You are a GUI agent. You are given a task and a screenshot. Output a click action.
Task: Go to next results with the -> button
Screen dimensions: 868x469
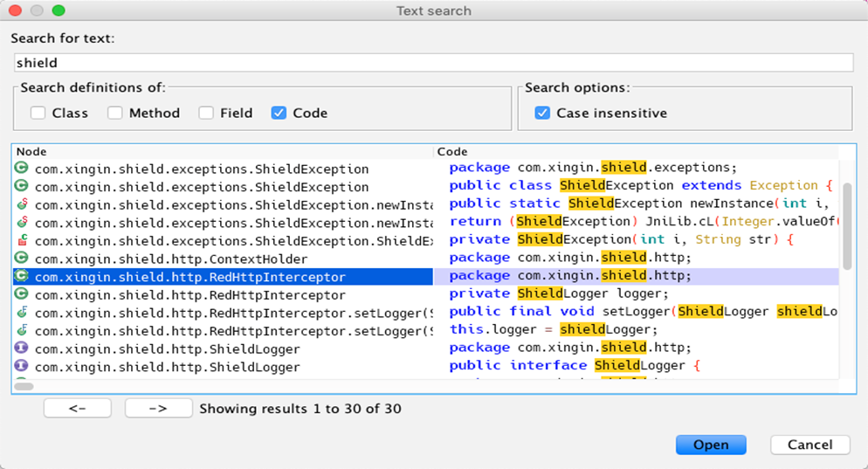[158, 408]
